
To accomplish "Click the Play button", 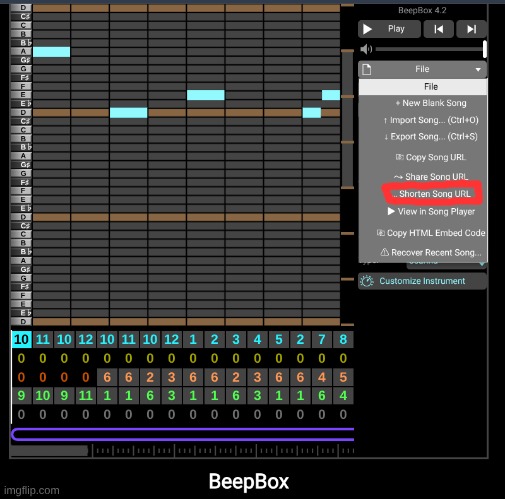I will 389,29.
